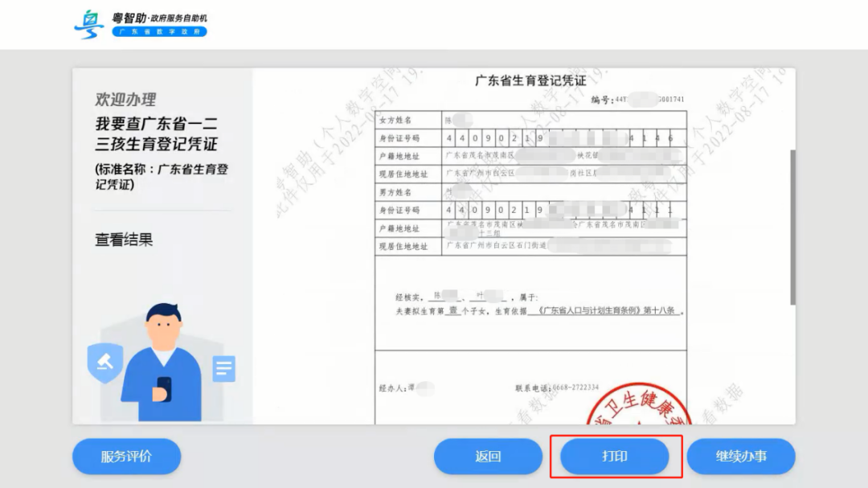
Task: Click the 男方姓名 field row
Action: tap(407, 192)
